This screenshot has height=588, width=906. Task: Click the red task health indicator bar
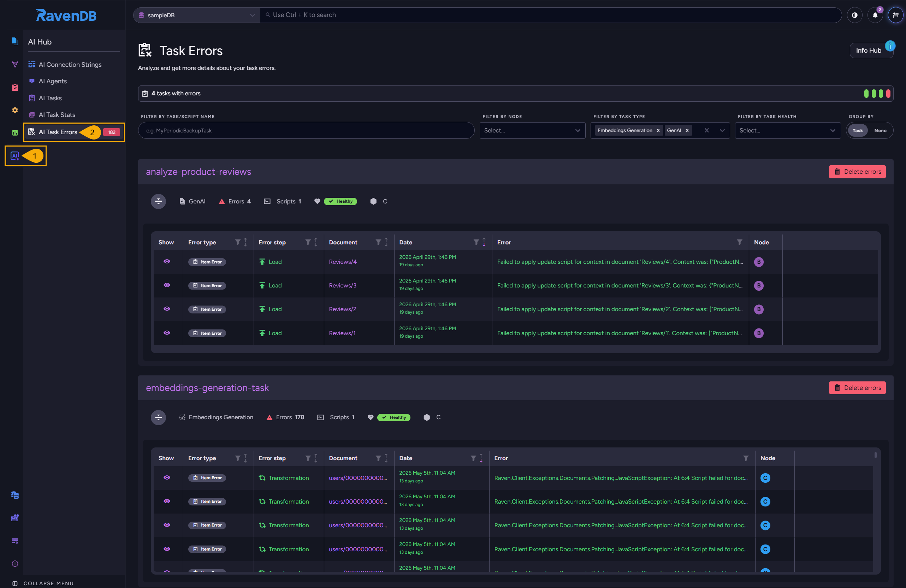[888, 94]
